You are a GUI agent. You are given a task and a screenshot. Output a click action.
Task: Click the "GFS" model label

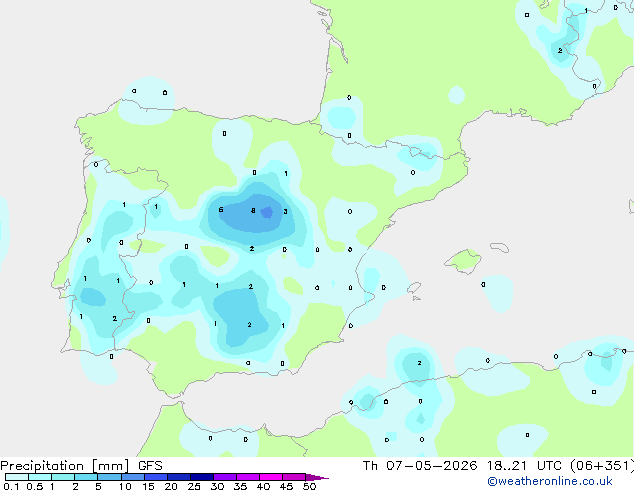tap(150, 466)
